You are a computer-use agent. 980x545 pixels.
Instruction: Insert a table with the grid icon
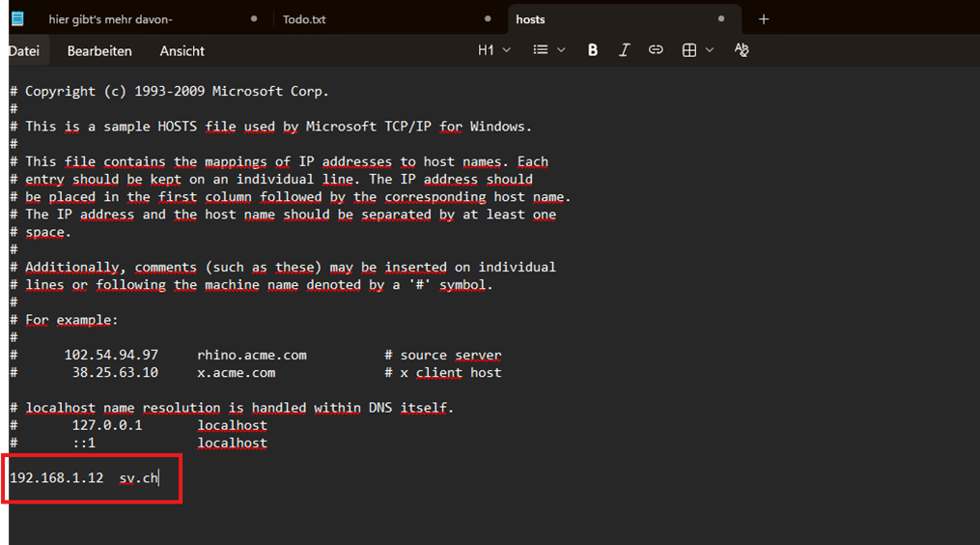(x=689, y=50)
